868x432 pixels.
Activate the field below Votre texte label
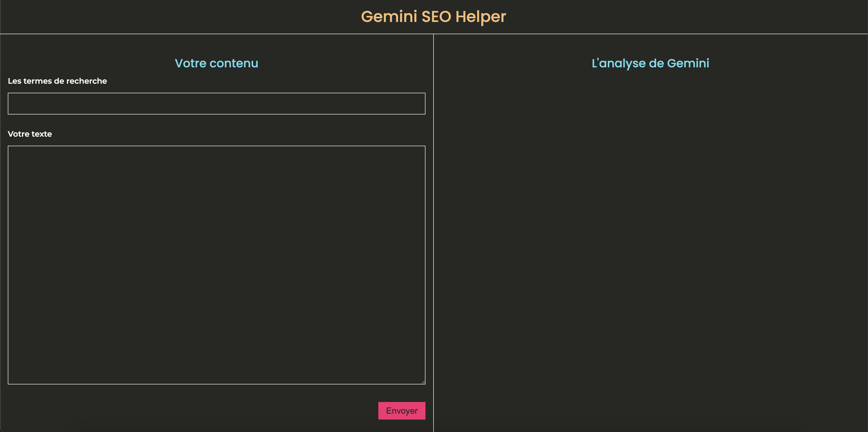216,265
